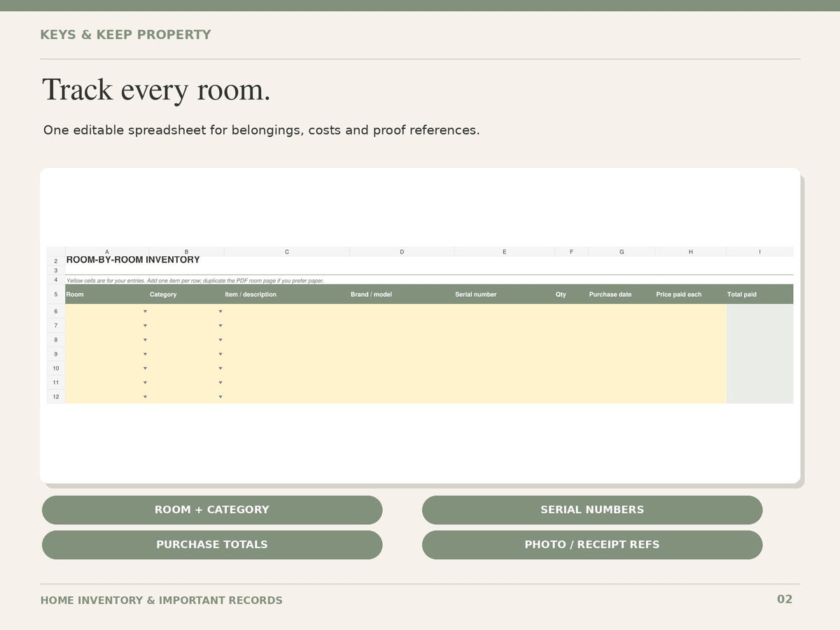Screen dimensions: 840x630
Task: Select column F header letter
Action: point(571,252)
